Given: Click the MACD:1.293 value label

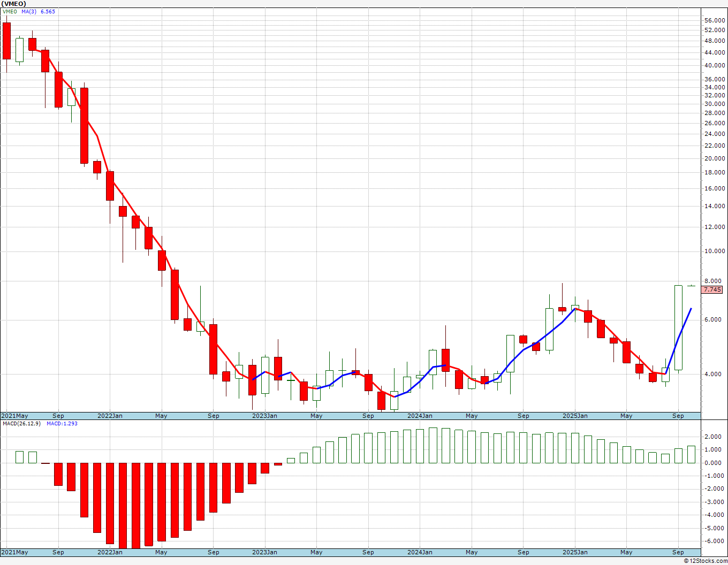Looking at the screenshot, I should point(62,423).
